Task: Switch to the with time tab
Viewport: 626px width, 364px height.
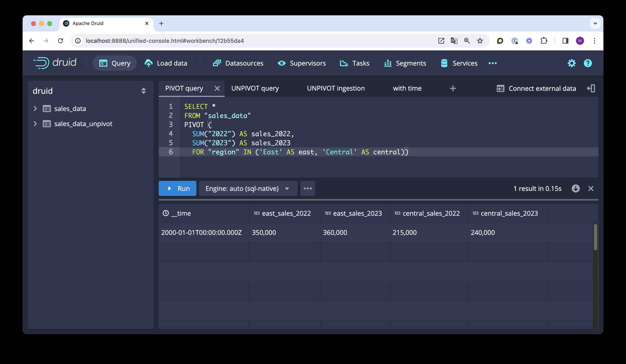Action: coord(407,88)
